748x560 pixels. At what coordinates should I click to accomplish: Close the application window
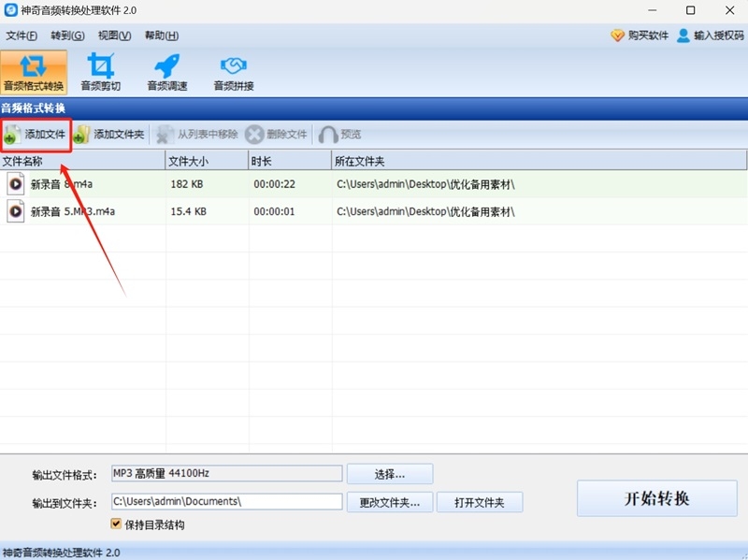(x=729, y=10)
